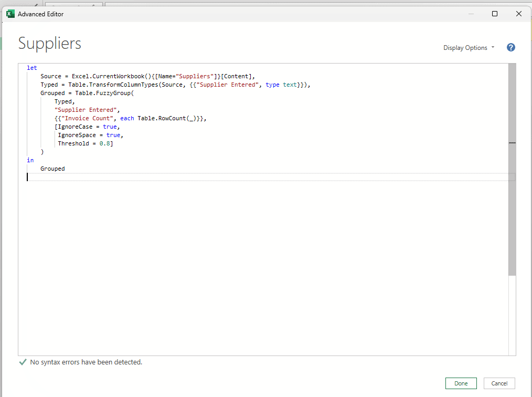Click the 'Suppliers' query title

(x=49, y=44)
